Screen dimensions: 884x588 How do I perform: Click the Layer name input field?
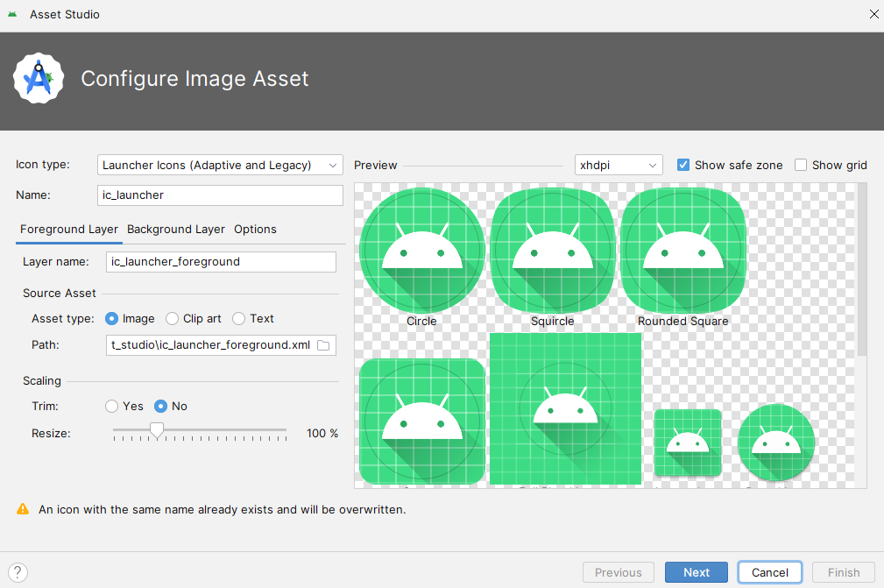tap(221, 262)
